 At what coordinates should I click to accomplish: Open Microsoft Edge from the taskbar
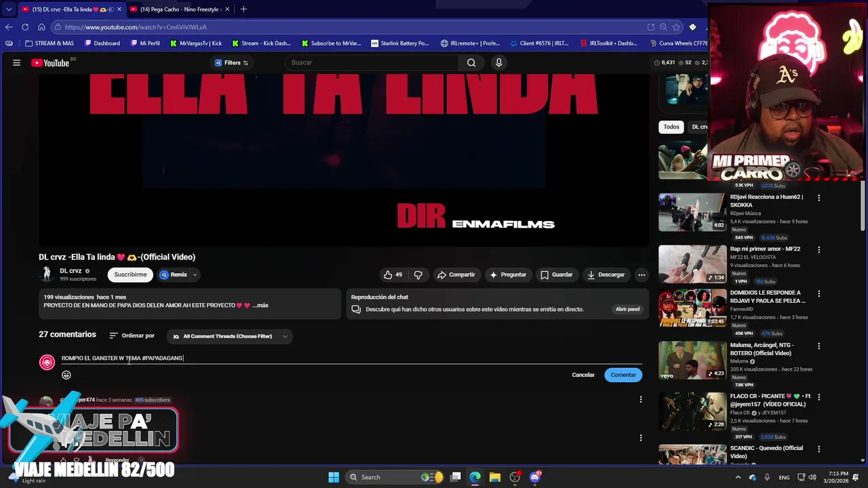tap(475, 477)
